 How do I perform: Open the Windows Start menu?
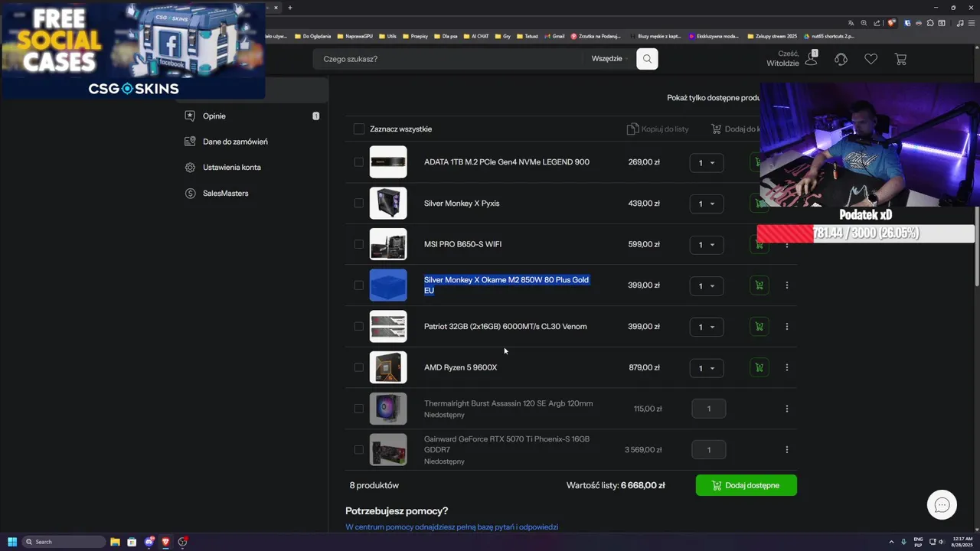pyautogui.click(x=12, y=542)
